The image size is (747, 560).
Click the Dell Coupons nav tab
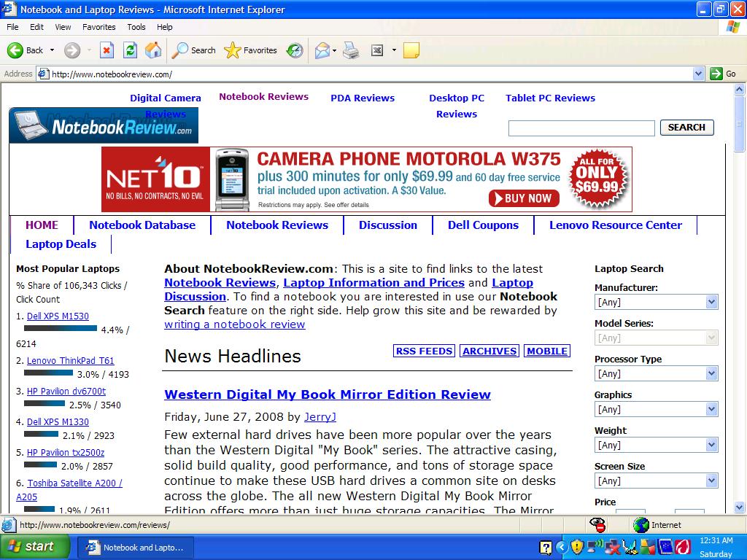[x=483, y=225]
